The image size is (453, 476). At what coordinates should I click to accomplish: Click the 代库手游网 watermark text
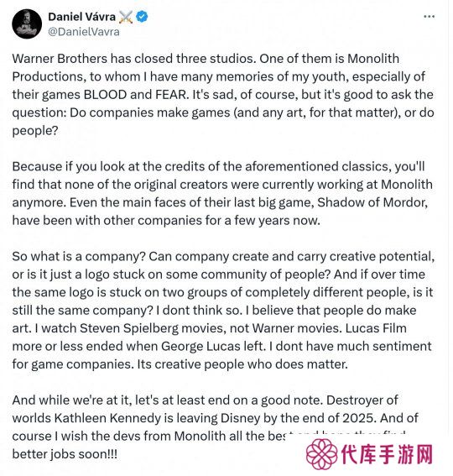pos(387,454)
